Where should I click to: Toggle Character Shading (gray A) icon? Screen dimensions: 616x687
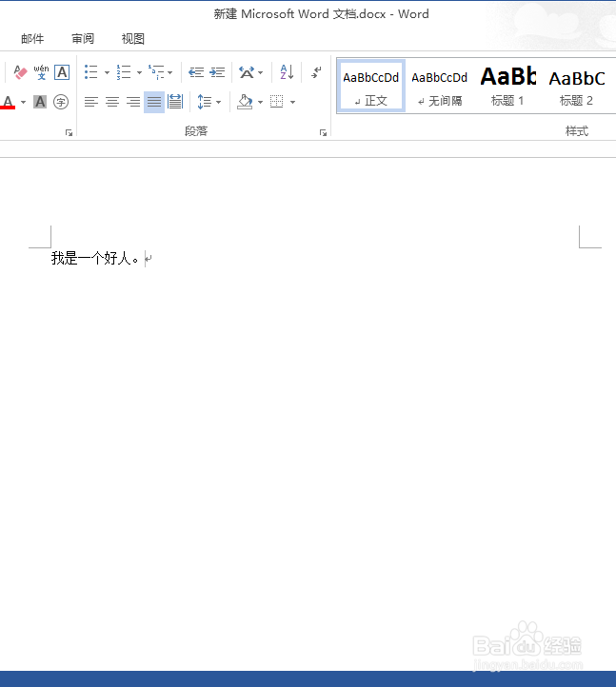(x=40, y=102)
